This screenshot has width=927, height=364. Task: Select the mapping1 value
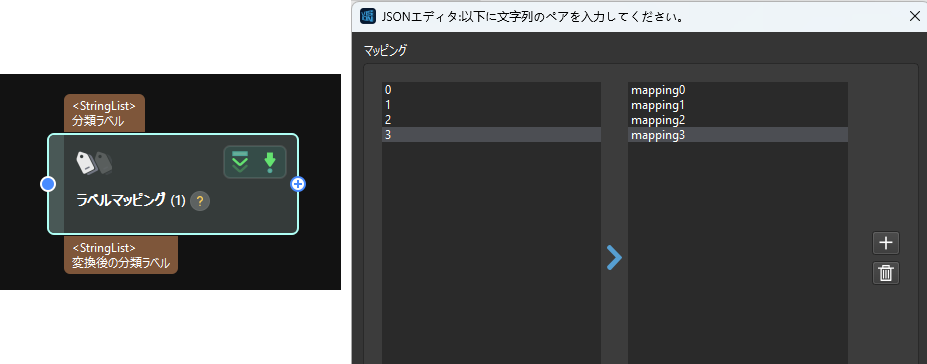point(738,105)
